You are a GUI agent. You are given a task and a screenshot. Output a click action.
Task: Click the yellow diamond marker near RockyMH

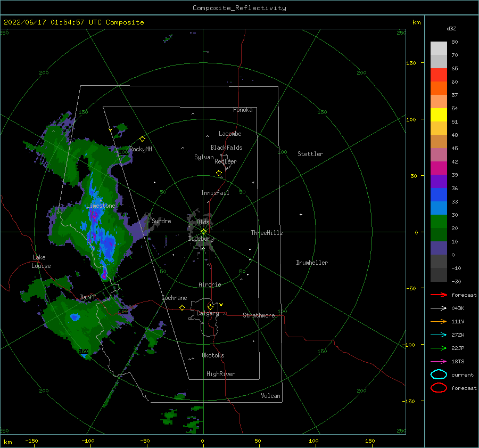[x=142, y=139]
